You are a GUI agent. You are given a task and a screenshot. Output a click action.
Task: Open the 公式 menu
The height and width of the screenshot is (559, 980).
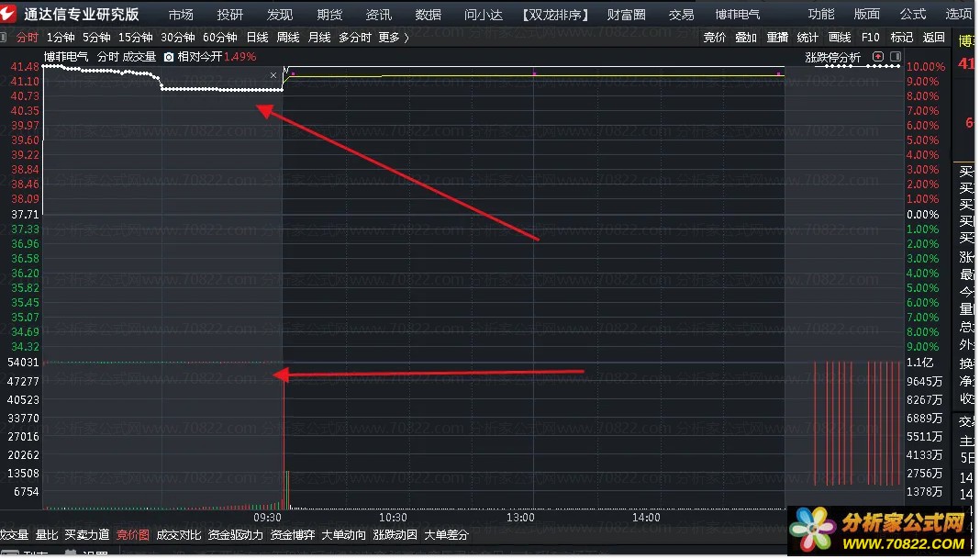coord(912,14)
